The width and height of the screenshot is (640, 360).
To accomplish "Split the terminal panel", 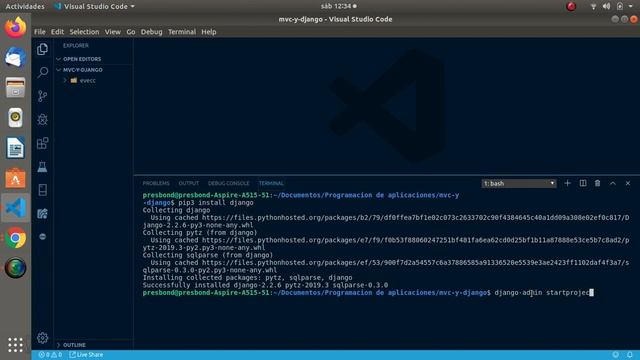I will 583,183.
